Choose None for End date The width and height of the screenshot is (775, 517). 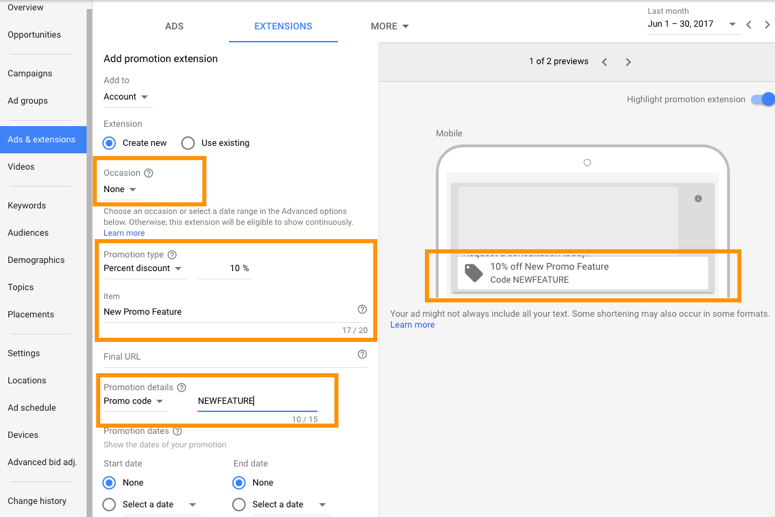(x=239, y=482)
